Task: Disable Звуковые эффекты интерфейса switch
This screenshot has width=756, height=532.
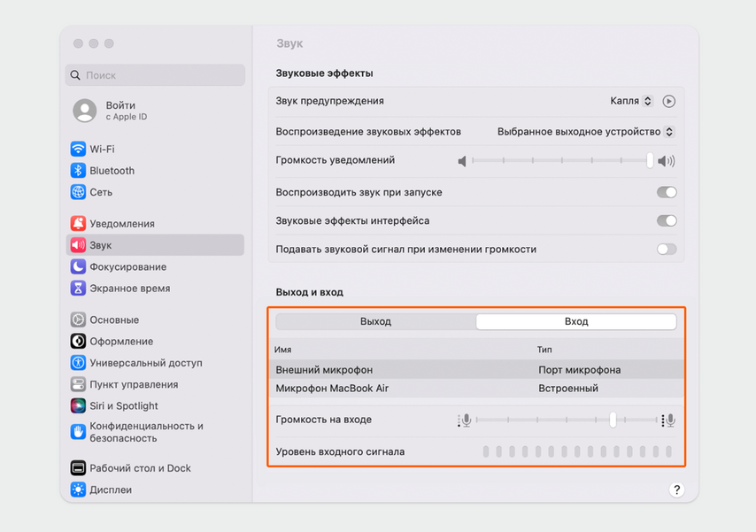Action: (x=666, y=220)
